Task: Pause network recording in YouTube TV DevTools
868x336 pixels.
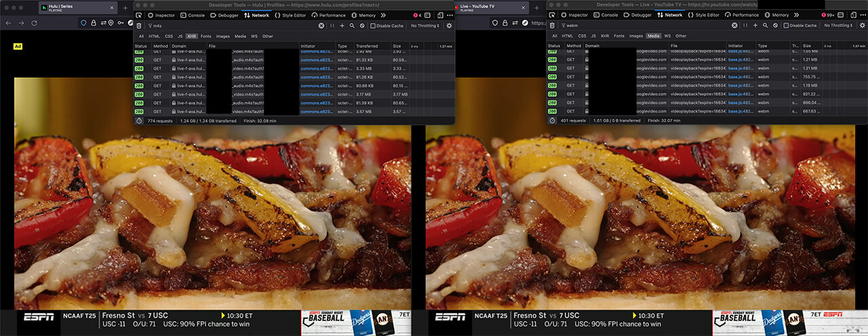Action: [746, 26]
